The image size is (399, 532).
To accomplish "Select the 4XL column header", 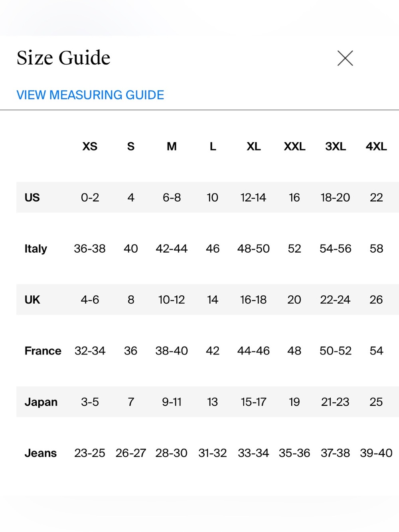I will (376, 146).
